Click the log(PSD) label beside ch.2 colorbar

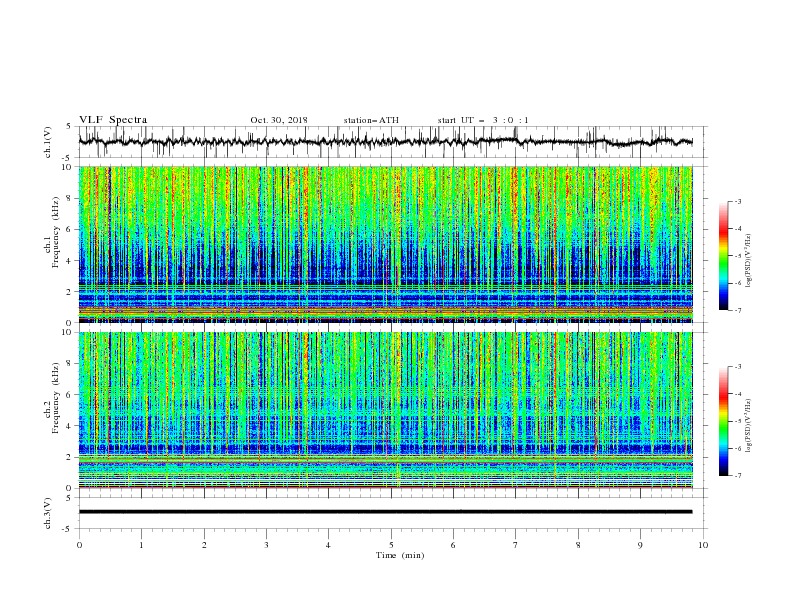tap(749, 425)
